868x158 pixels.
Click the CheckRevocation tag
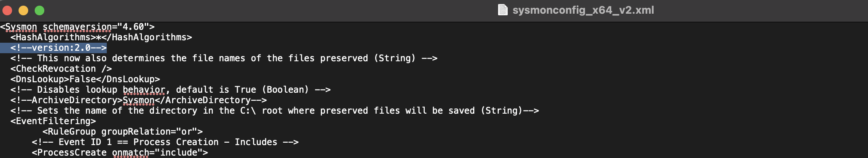[61, 69]
